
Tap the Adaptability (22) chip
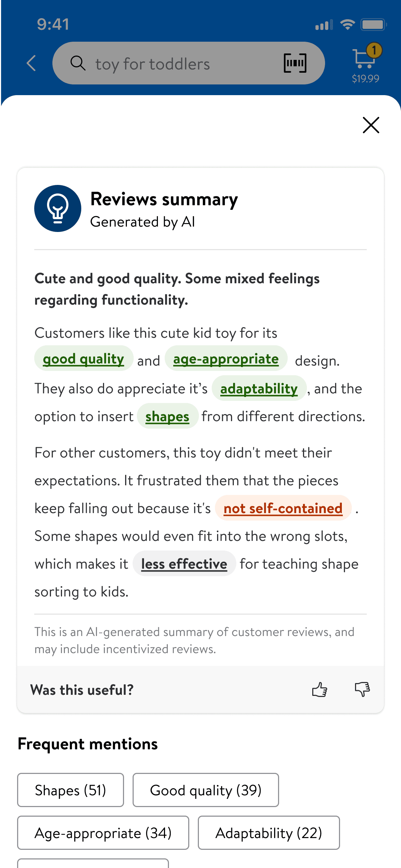click(x=269, y=833)
